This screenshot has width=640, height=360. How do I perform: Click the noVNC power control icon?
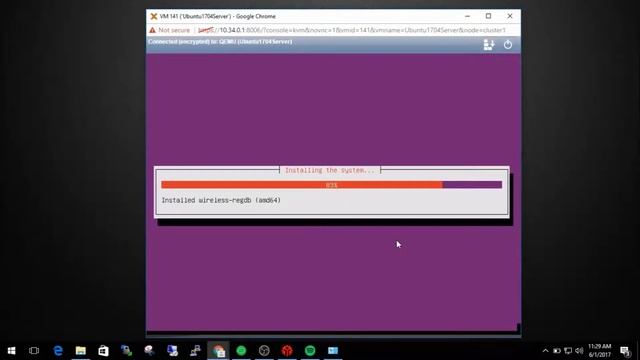tap(508, 44)
